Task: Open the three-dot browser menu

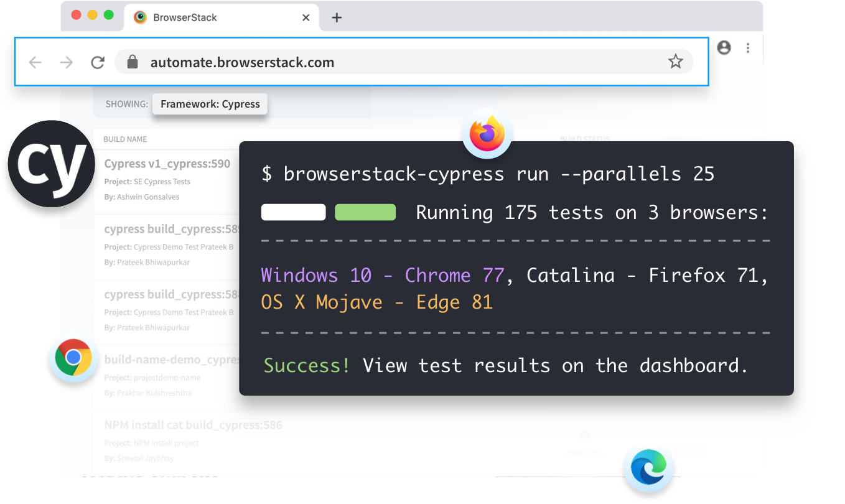Action: click(x=748, y=48)
